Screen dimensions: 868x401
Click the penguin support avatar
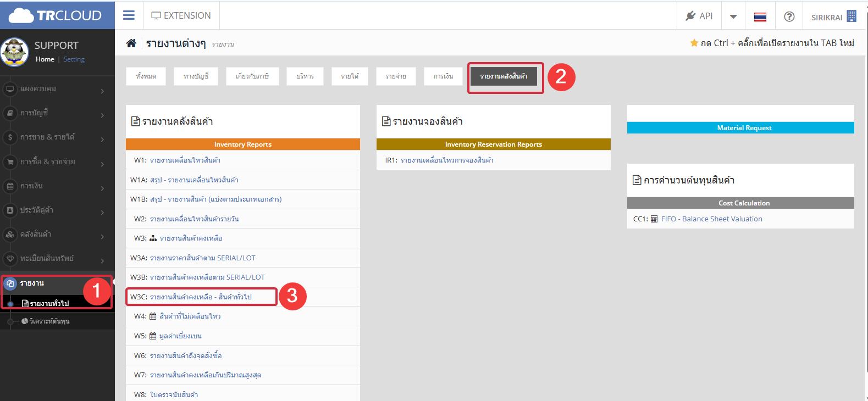click(14, 52)
